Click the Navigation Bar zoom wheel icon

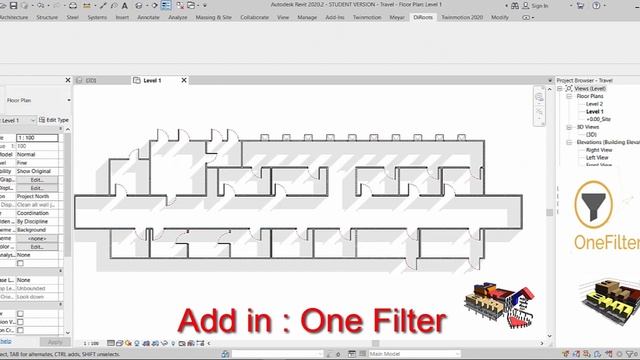point(540,98)
